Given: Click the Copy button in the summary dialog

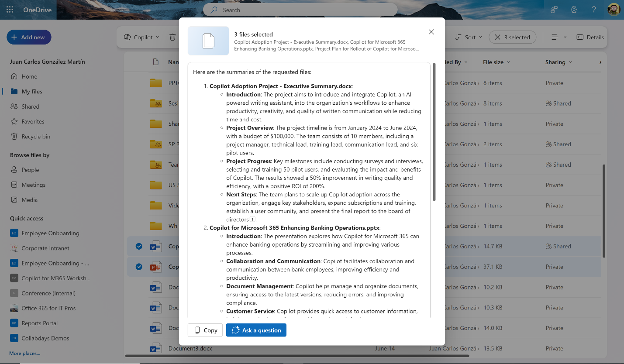Looking at the screenshot, I should pyautogui.click(x=205, y=330).
